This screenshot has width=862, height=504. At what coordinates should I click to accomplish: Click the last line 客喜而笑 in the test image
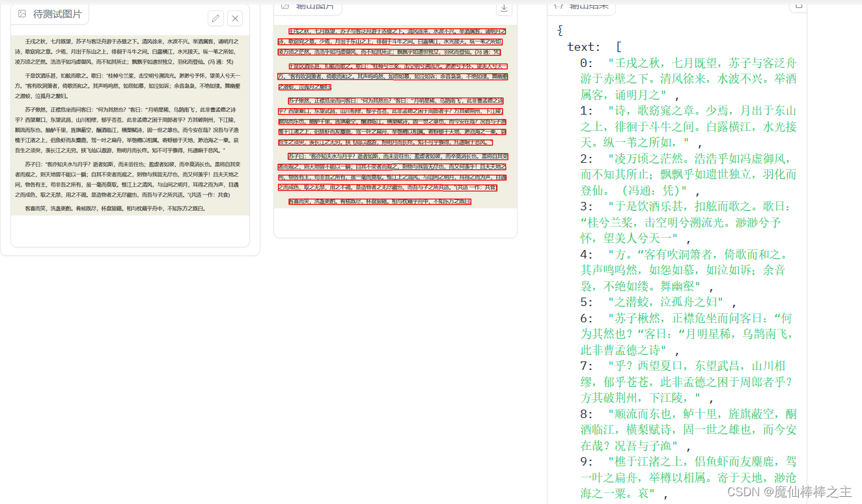[x=115, y=208]
